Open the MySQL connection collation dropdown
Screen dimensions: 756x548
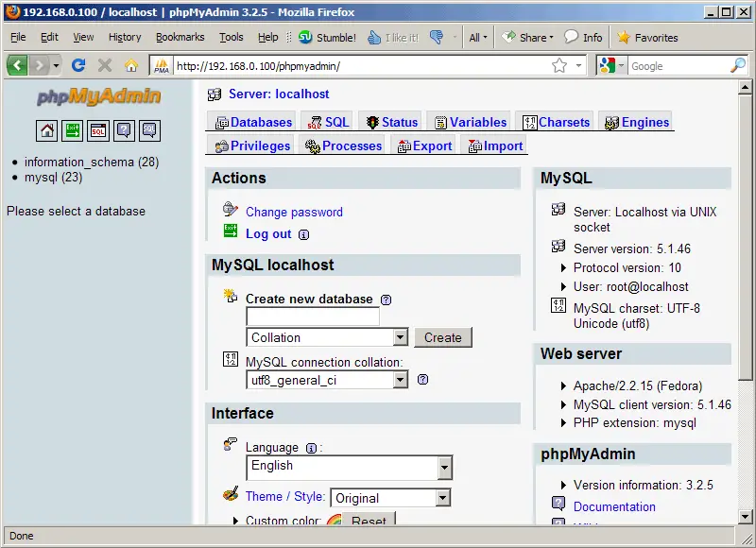coord(327,380)
